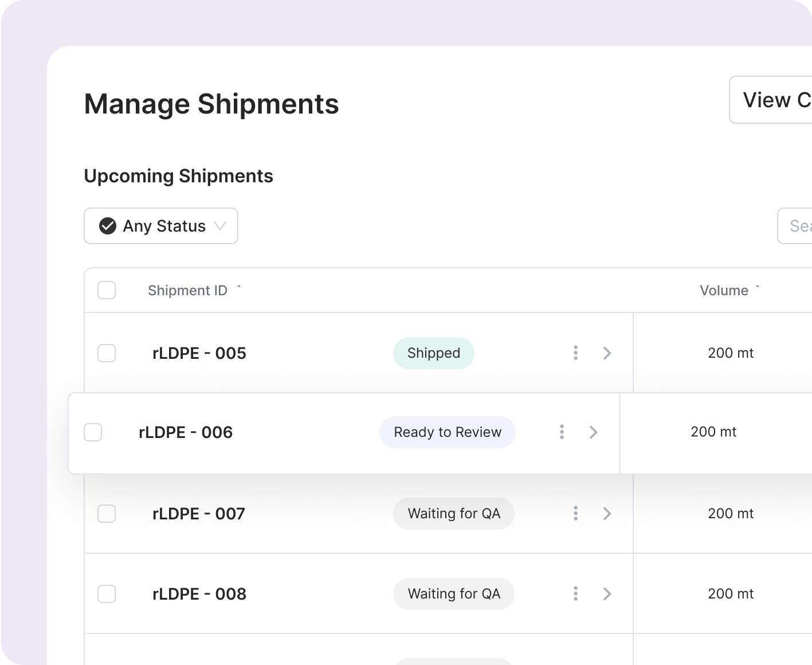Check the rLDPE - 006 checkbox
Screen dimensions: 812x665
(x=93, y=432)
